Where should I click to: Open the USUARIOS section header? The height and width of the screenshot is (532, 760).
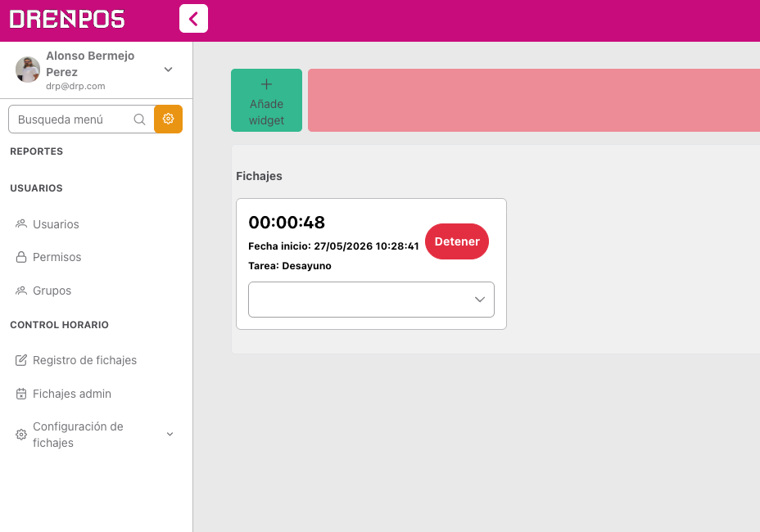pos(36,188)
